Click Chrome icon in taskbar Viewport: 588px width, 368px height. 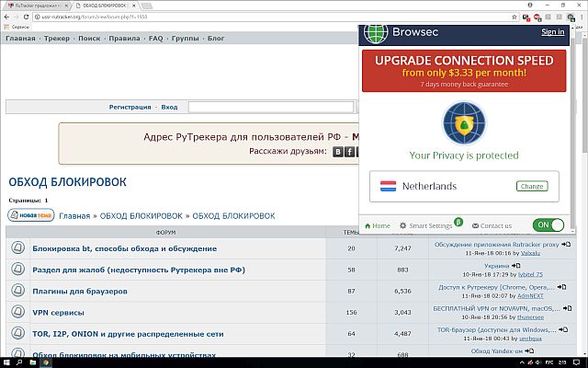(46, 362)
